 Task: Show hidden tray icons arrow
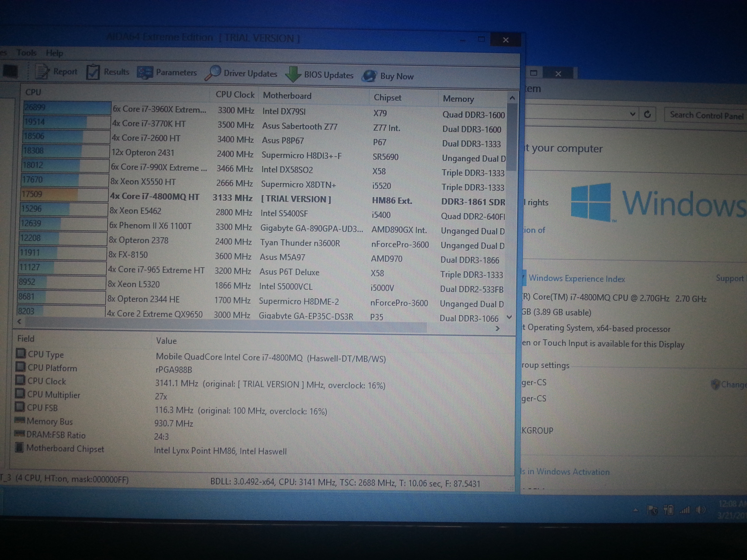(636, 510)
